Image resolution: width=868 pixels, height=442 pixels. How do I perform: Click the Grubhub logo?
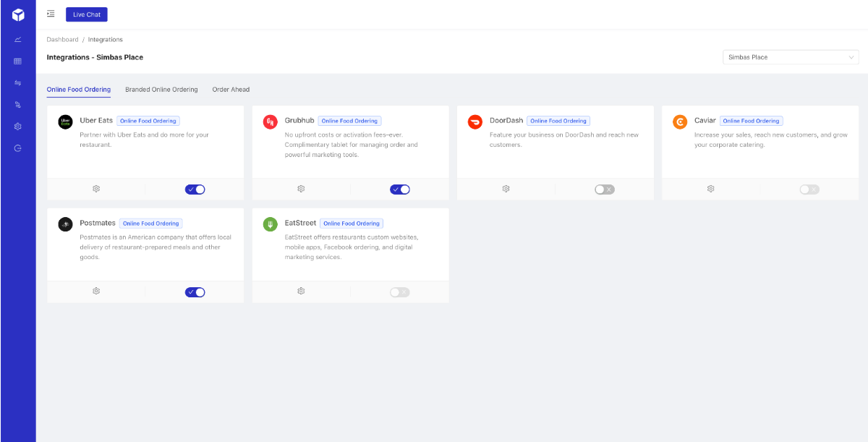270,122
